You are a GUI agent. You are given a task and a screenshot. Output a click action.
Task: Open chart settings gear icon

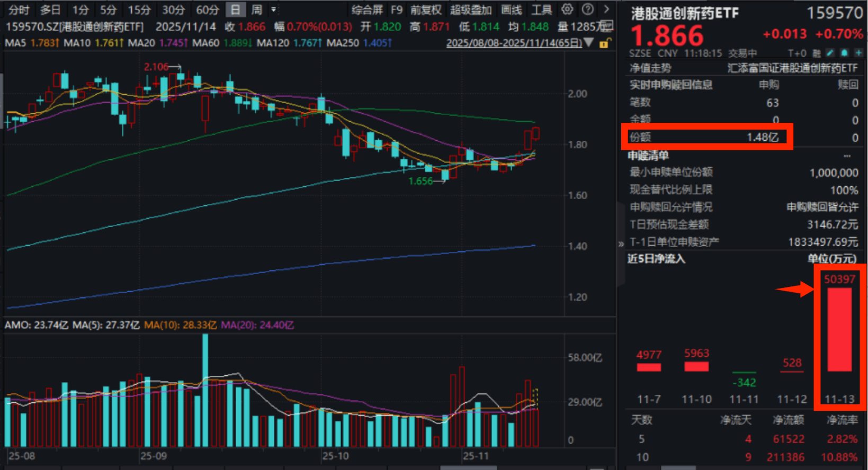click(x=567, y=9)
